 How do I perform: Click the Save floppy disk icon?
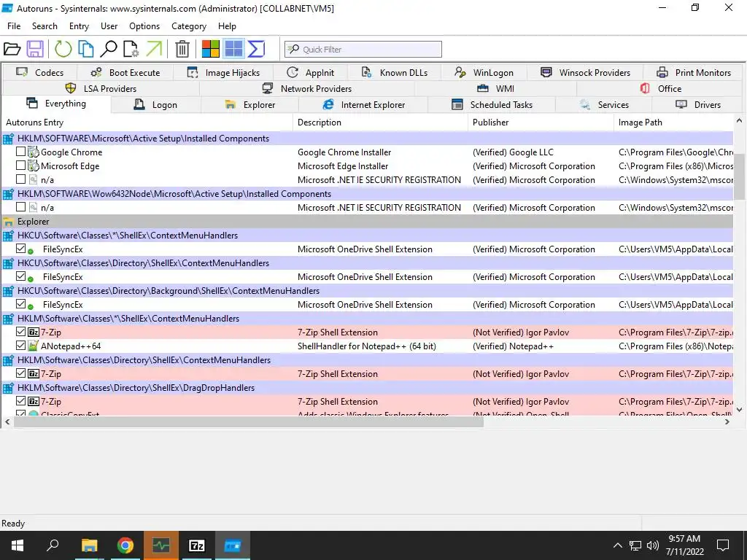point(35,49)
